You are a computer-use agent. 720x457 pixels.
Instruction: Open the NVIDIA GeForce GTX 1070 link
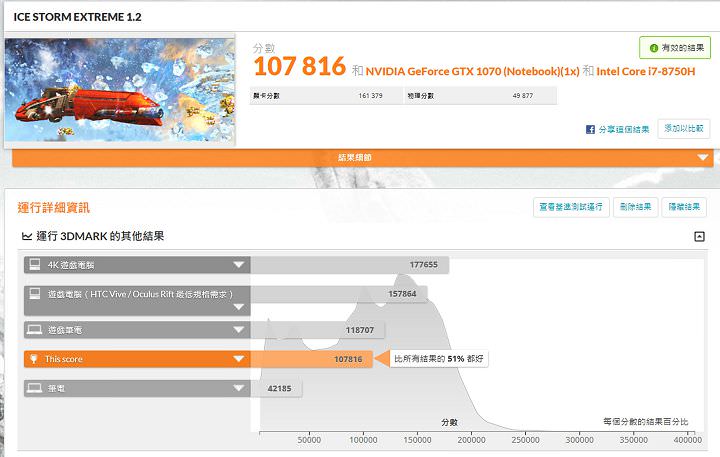tap(471, 71)
